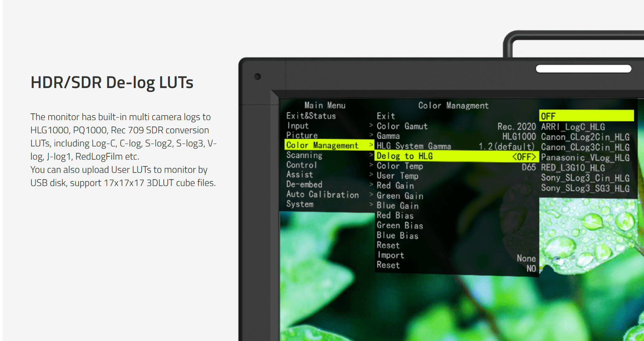This screenshot has height=341, width=644.
Task: Click the <OFF> Delog value
Action: point(524,157)
